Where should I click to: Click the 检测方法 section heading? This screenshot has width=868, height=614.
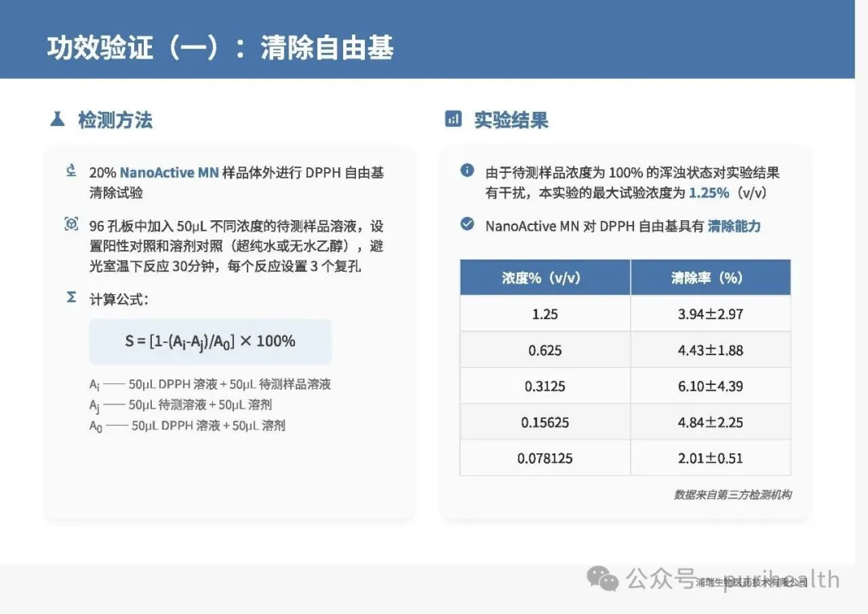tap(115, 121)
